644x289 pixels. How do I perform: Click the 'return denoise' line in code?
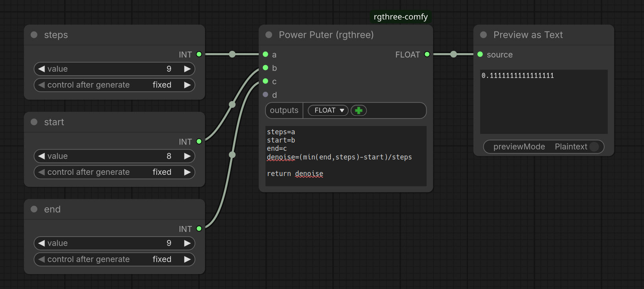click(x=295, y=174)
